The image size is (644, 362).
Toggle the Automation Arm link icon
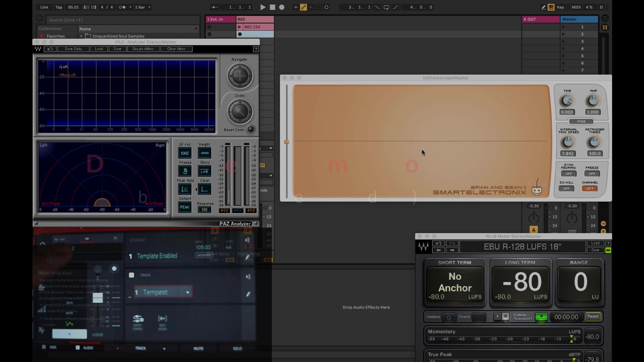pyautogui.click(x=303, y=7)
